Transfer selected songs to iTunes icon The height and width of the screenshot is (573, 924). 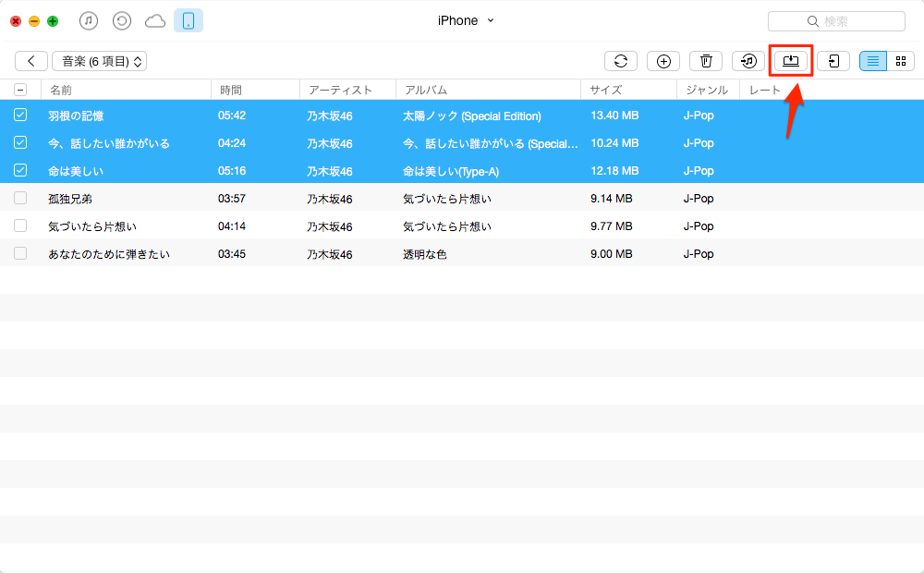748,61
